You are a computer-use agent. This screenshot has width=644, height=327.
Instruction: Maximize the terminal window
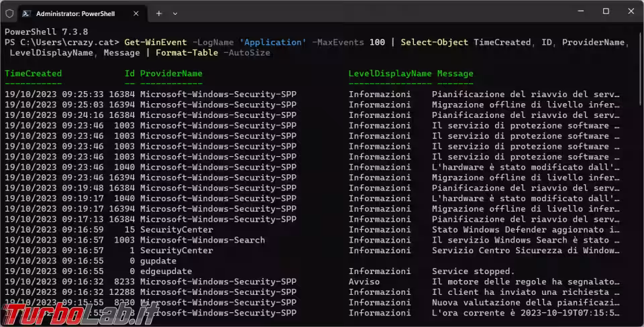click(606, 11)
